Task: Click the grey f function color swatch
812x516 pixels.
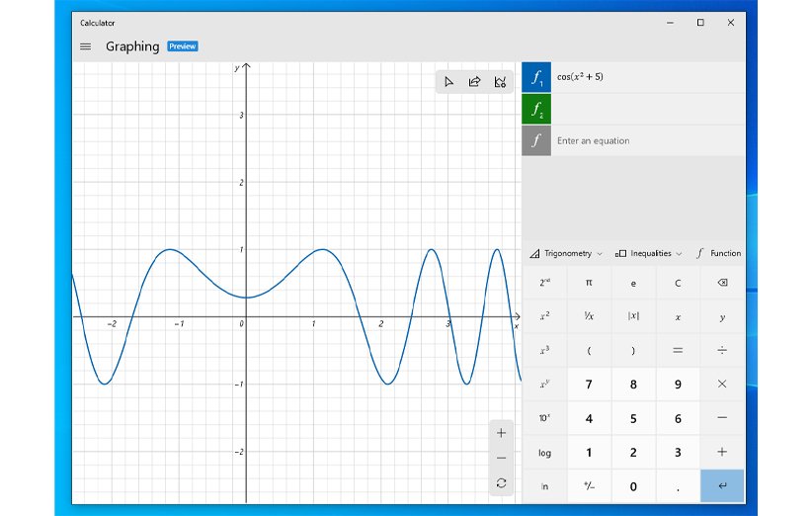Action: [535, 140]
